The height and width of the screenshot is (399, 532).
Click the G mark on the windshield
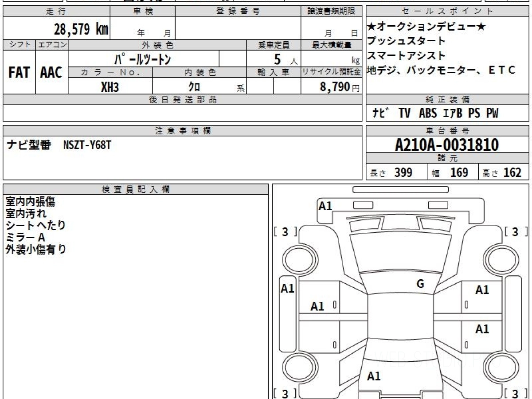click(x=420, y=284)
